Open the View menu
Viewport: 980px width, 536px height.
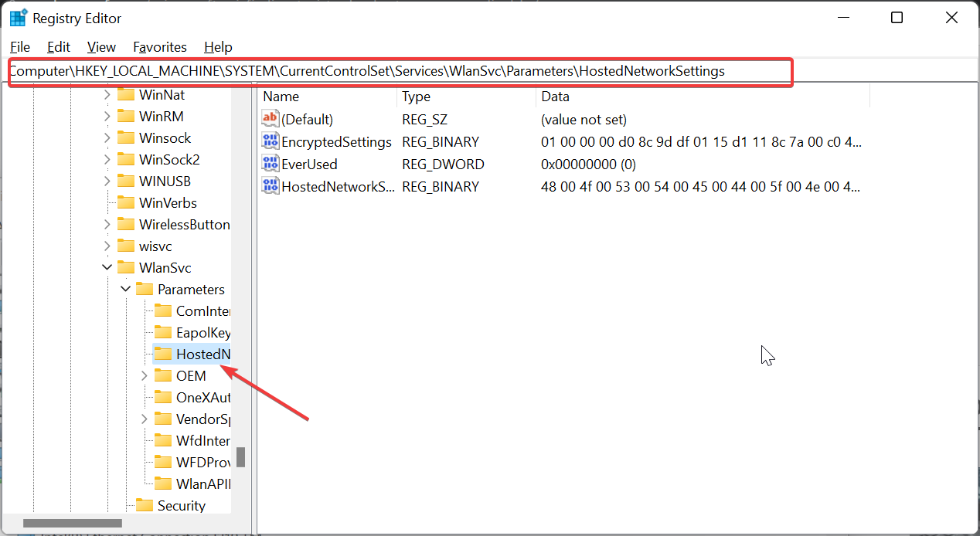tap(101, 47)
